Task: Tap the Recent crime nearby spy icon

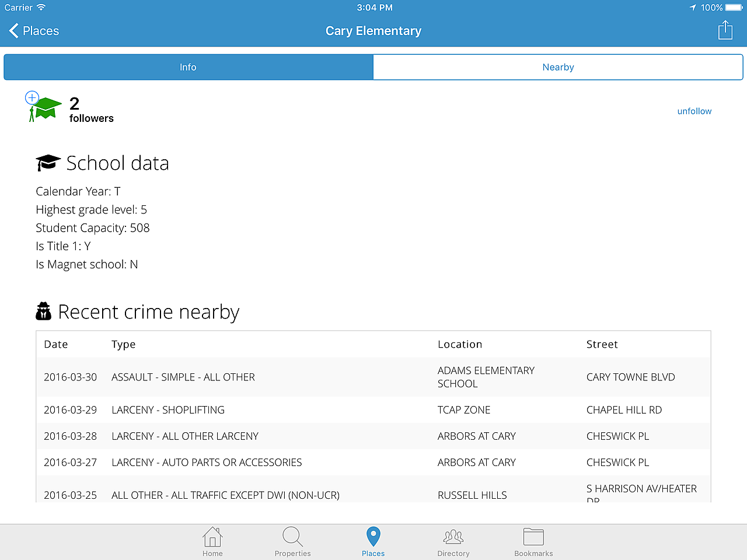Action: tap(43, 311)
